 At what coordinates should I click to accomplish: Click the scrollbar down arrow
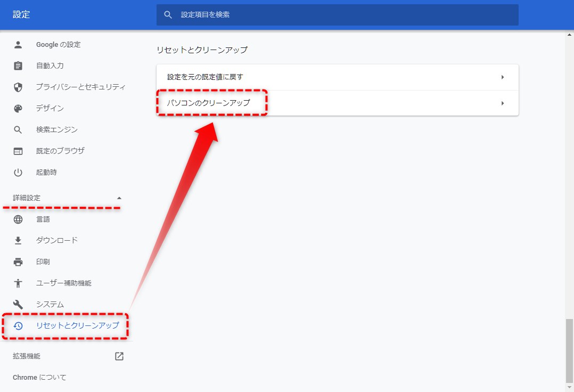click(569, 388)
